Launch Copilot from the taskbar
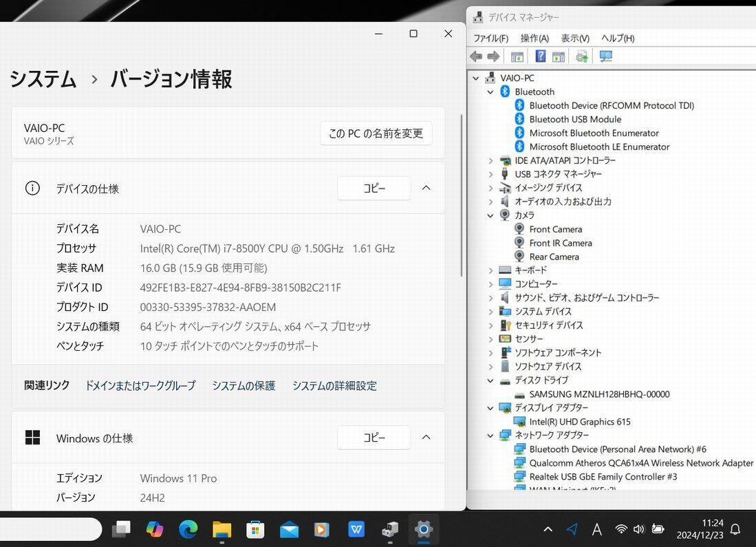756x547 pixels. pos(154,529)
